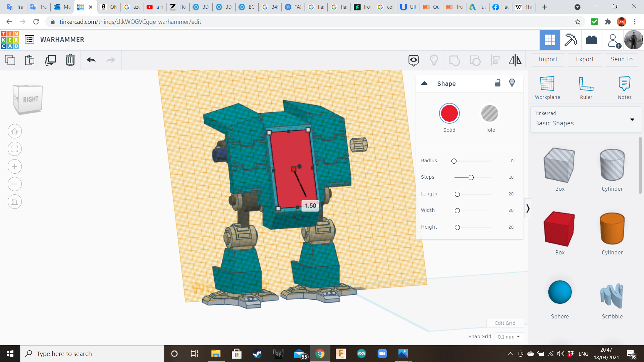Screen dimensions: 644x362
Task: Open the Basic Shapes dropdown
Action: 586,119
